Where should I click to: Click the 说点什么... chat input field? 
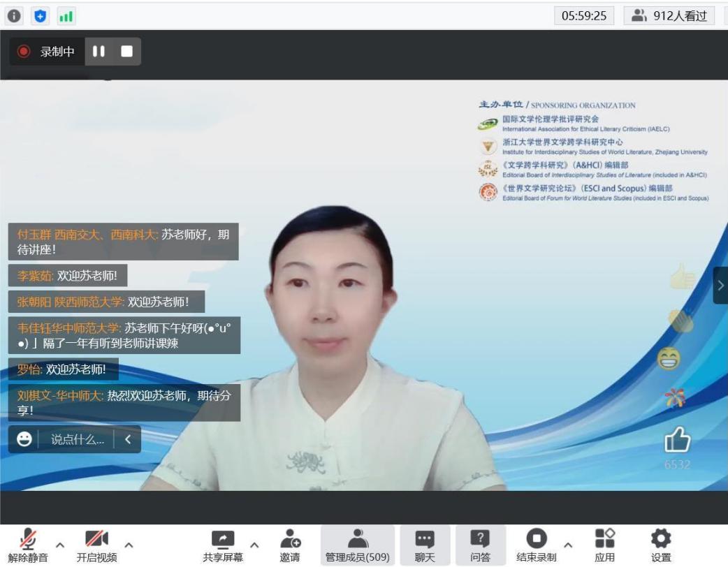[x=77, y=439]
